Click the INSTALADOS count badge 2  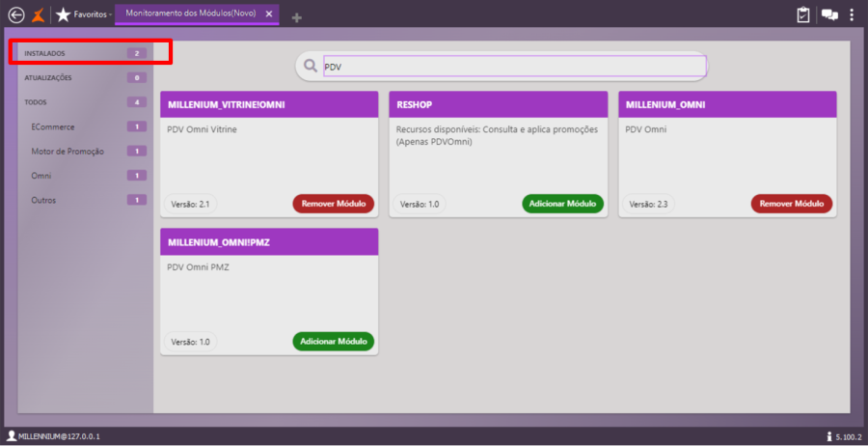pyautogui.click(x=137, y=54)
